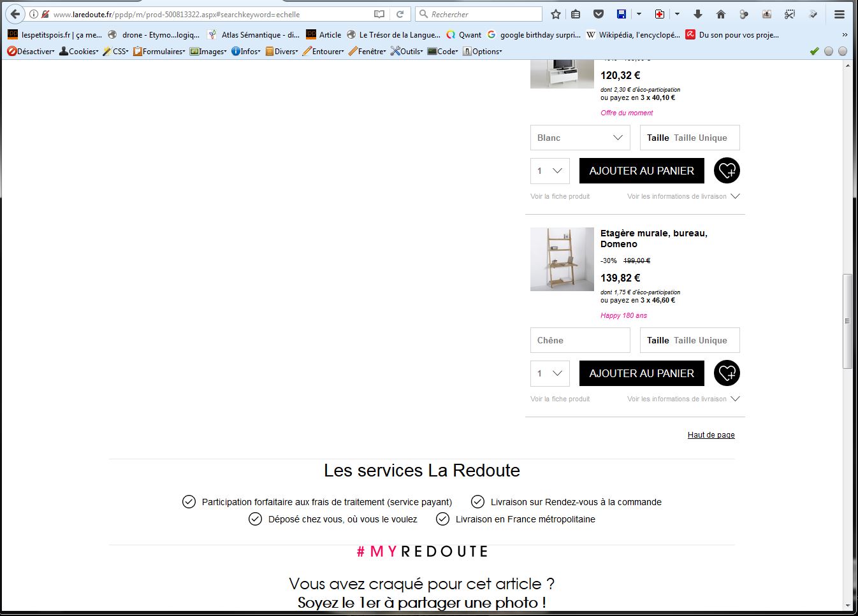Screen dimensions: 858x616
Task: Open the CSS developer toolbar menu
Action: coord(116,51)
